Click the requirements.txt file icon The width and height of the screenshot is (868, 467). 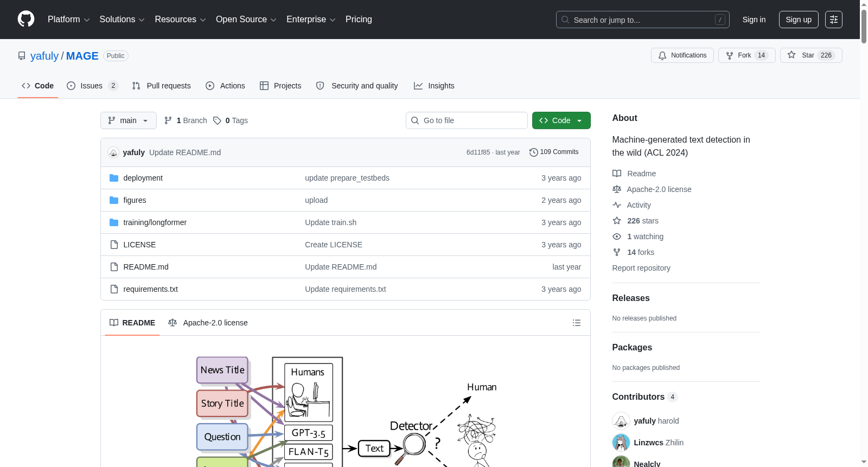coord(114,289)
